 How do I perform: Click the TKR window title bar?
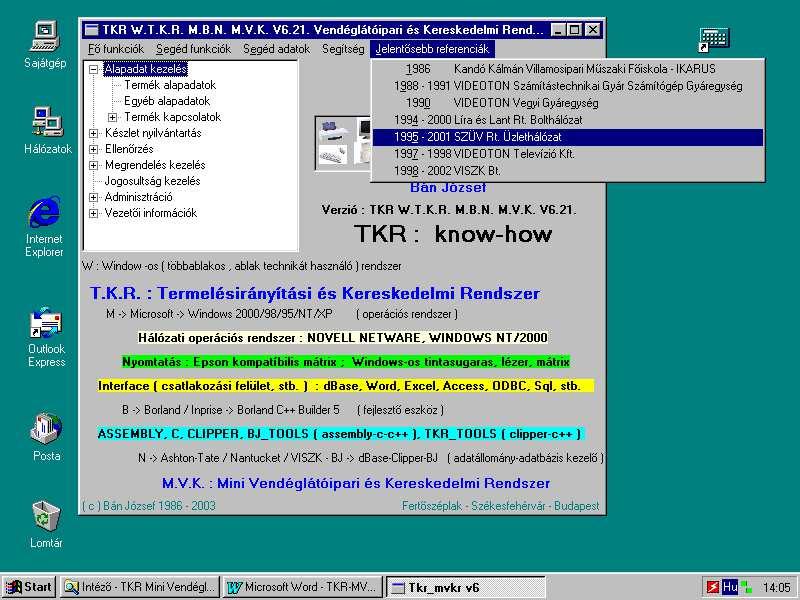[316, 30]
